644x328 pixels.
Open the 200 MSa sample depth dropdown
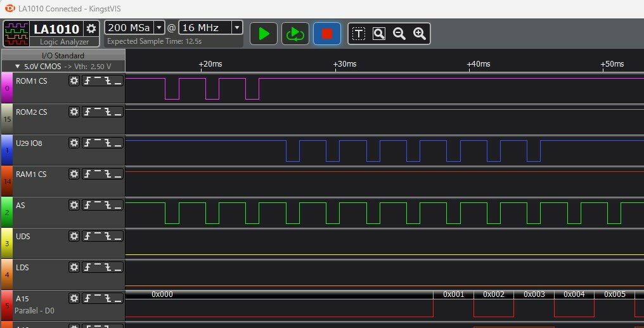pos(159,28)
